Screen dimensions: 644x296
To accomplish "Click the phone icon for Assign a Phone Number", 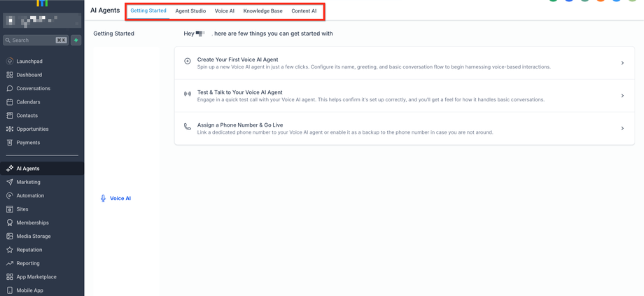I will click(188, 127).
